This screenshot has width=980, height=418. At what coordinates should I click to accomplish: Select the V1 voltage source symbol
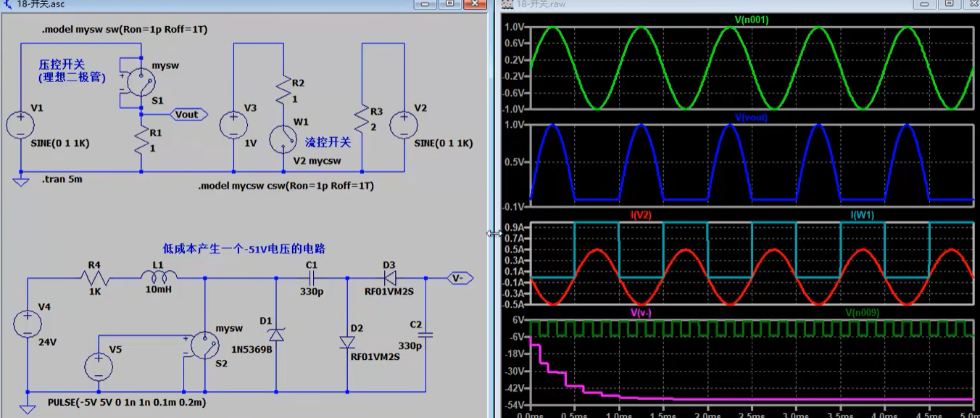click(x=20, y=125)
